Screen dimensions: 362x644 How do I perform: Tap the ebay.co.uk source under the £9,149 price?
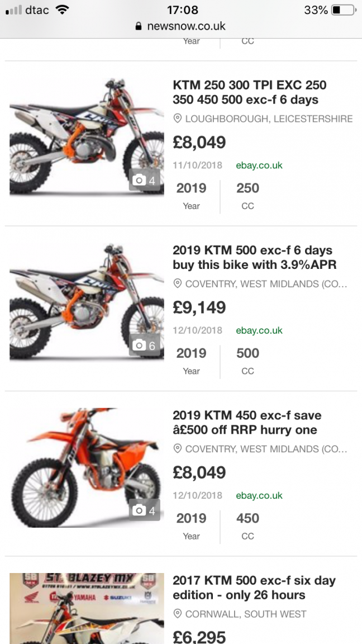pyautogui.click(x=259, y=330)
